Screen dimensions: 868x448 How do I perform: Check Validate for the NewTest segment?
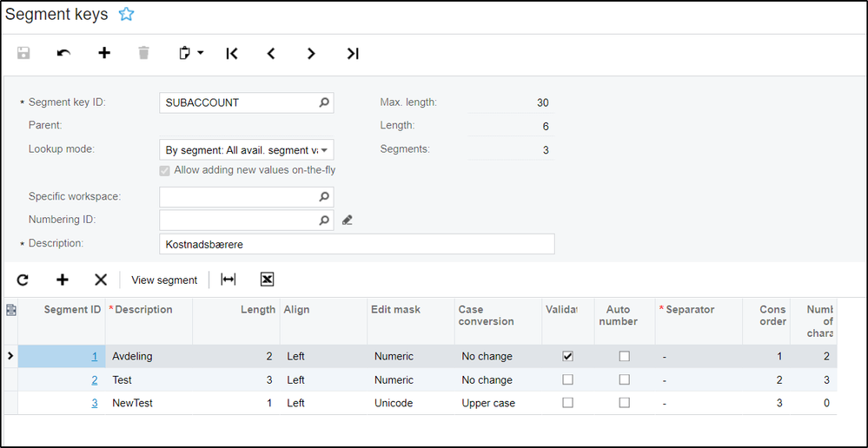tap(567, 403)
